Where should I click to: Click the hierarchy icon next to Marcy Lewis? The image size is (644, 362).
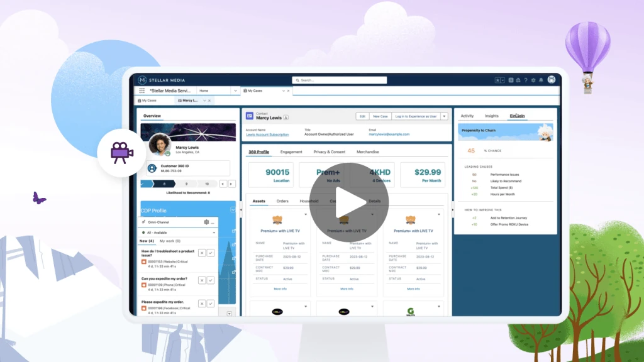click(286, 118)
